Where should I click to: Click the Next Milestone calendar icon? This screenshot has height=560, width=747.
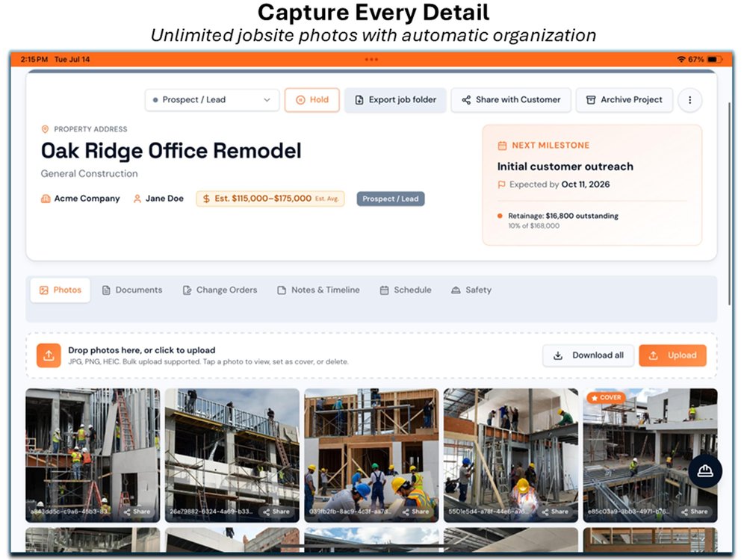point(502,146)
